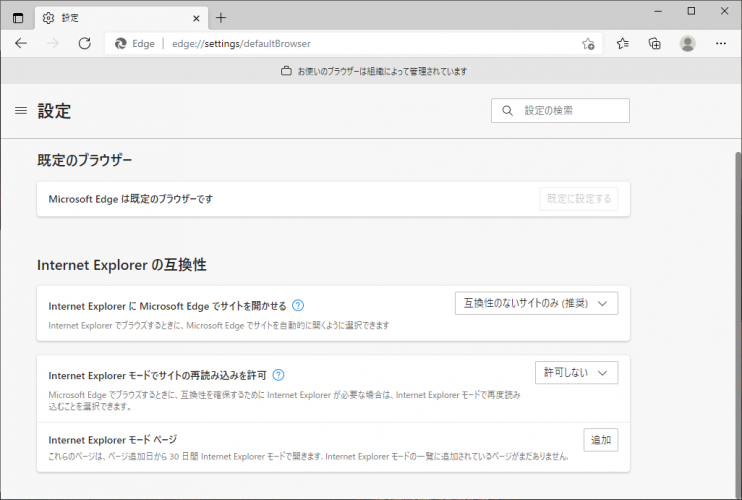Open the Favorites list icon
742x500 pixels.
point(623,44)
